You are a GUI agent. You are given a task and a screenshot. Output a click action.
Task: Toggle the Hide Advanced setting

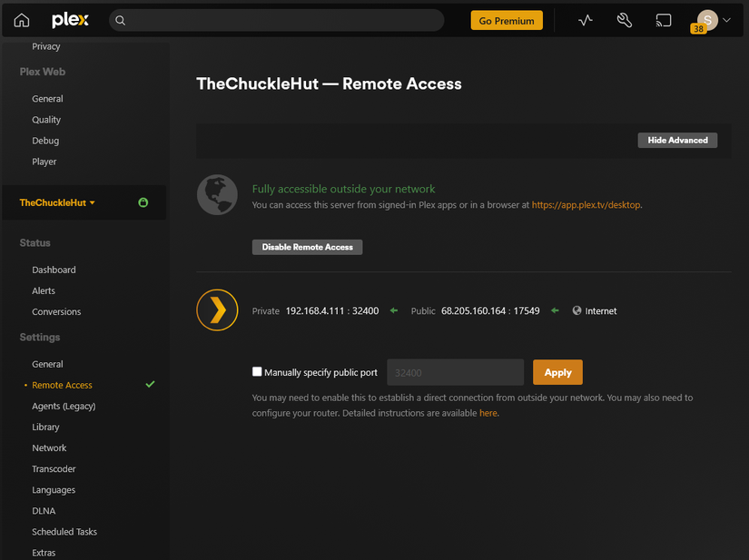pyautogui.click(x=677, y=140)
